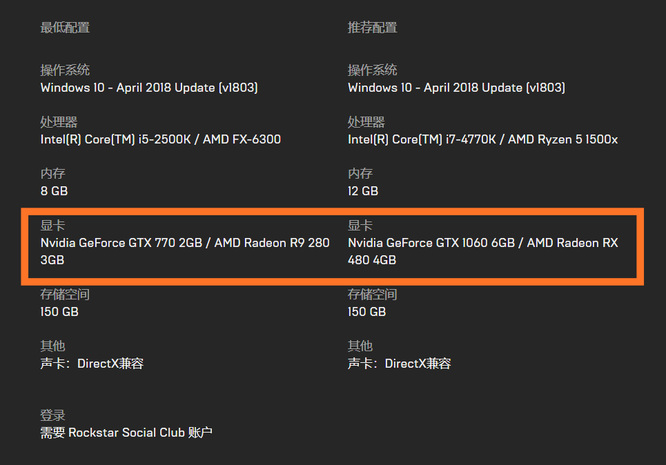Click the 内存 label under 推荐配置
This screenshot has height=465, width=666.
click(x=360, y=174)
